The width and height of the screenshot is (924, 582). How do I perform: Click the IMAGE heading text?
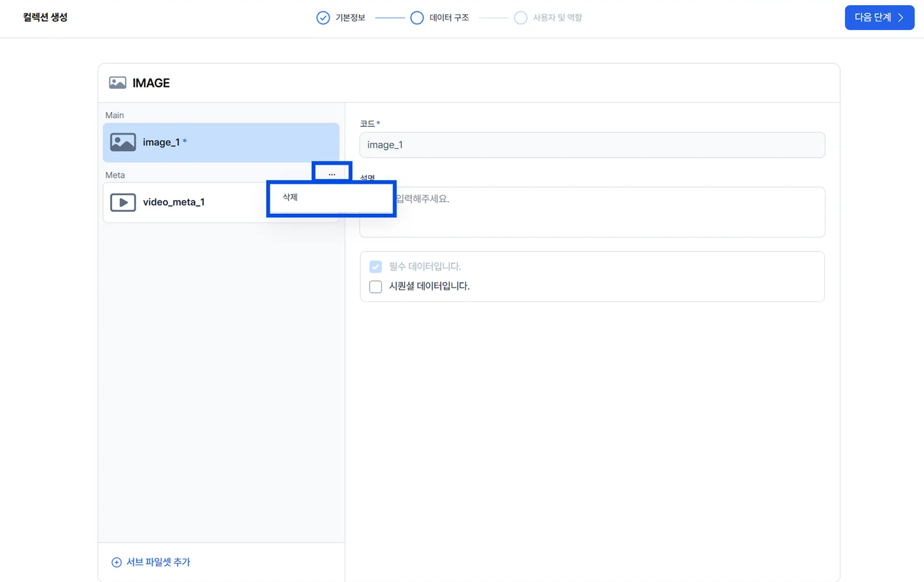click(151, 83)
